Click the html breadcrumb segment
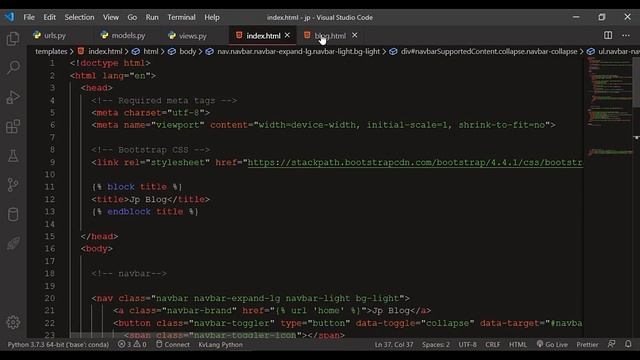640x360 pixels. pyautogui.click(x=151, y=51)
